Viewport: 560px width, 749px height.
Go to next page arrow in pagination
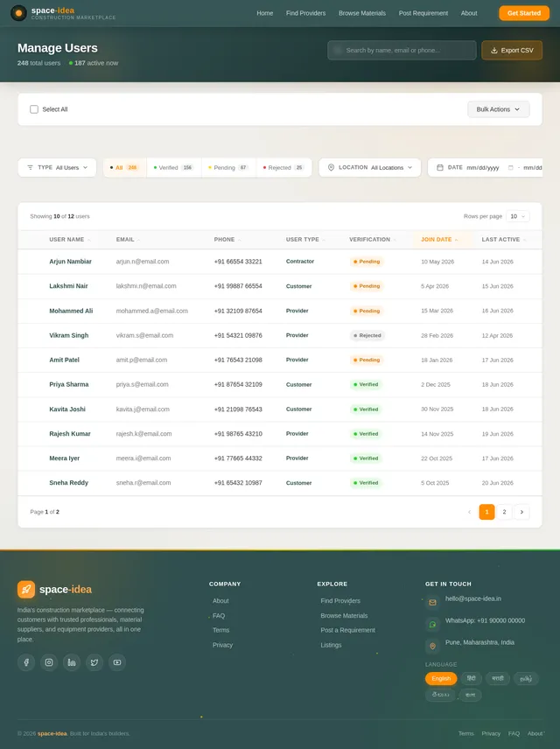(x=521, y=512)
